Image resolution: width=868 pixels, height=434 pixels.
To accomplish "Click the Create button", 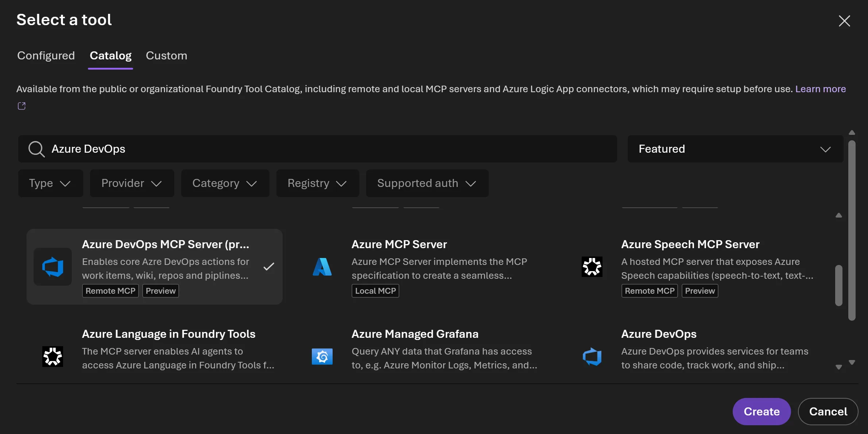I will (x=761, y=411).
